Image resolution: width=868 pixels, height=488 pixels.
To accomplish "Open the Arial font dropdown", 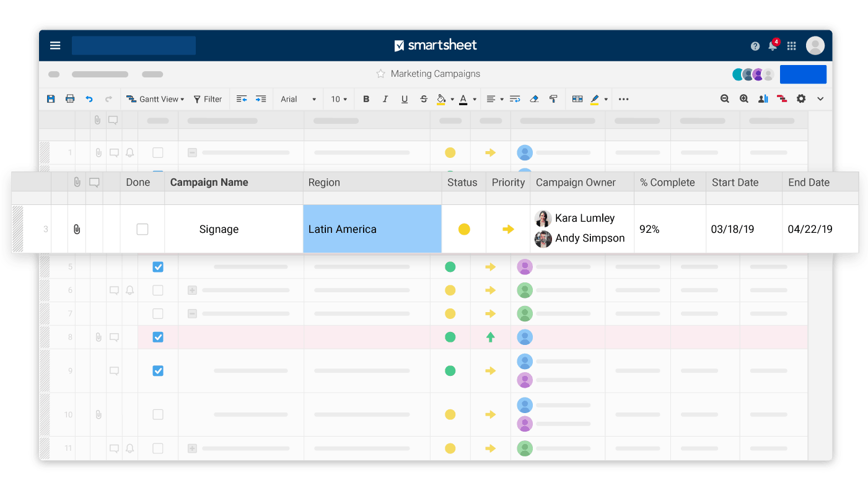I will point(298,99).
